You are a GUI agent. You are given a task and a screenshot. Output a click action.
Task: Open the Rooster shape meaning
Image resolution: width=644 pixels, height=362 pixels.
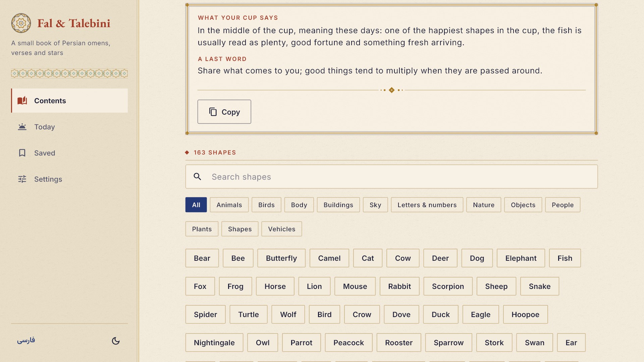coord(399,343)
